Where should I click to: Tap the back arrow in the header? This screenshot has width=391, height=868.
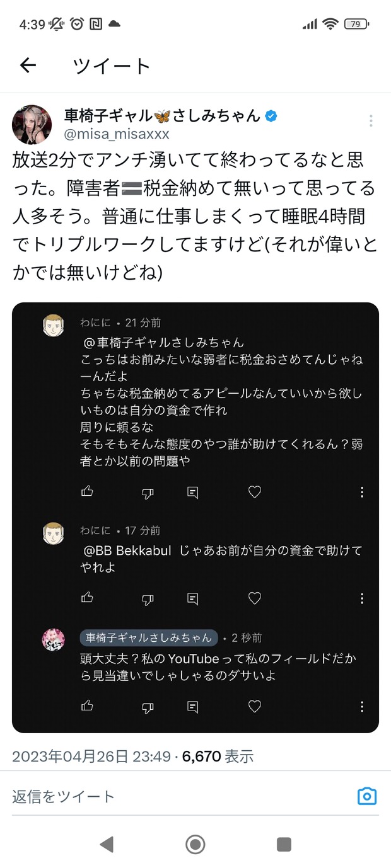coord(28,66)
